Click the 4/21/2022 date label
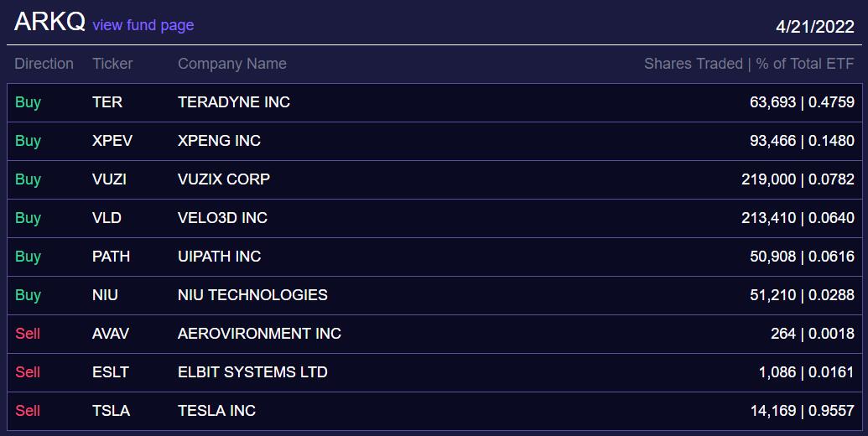The height and width of the screenshot is (436, 868). (x=814, y=27)
